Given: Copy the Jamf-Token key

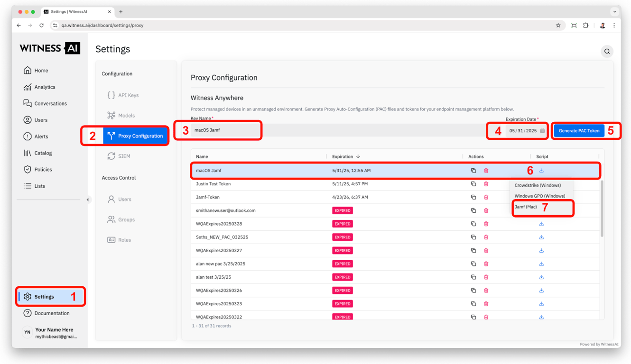Looking at the screenshot, I should [473, 197].
